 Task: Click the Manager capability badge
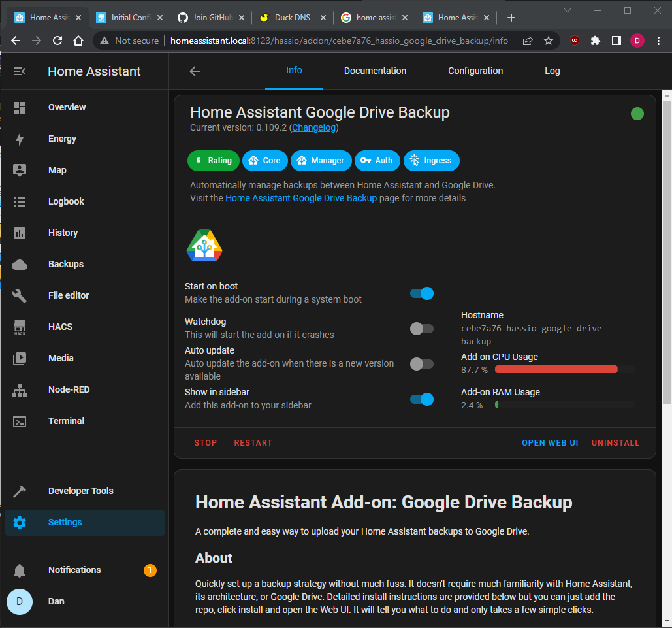coord(321,161)
